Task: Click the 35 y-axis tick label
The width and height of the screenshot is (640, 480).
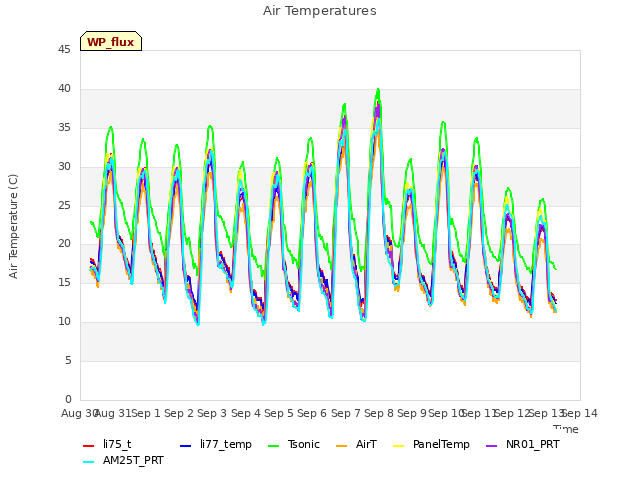Action: 64,128
